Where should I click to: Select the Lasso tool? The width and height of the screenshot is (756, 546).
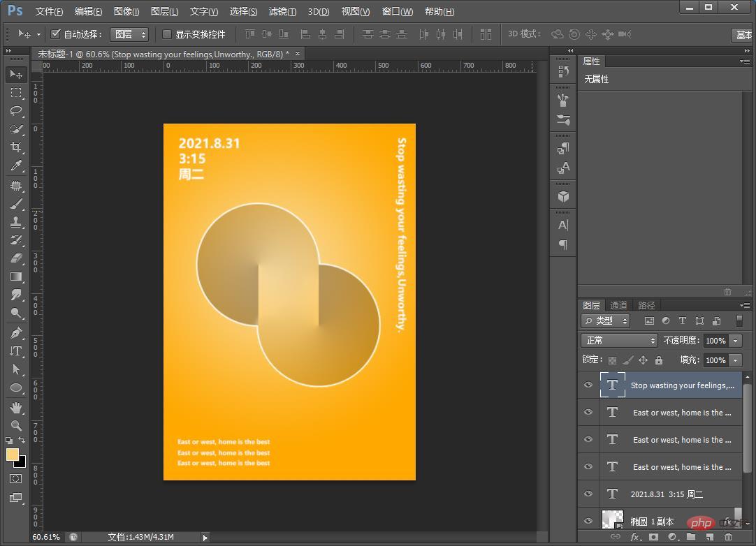coord(16,111)
